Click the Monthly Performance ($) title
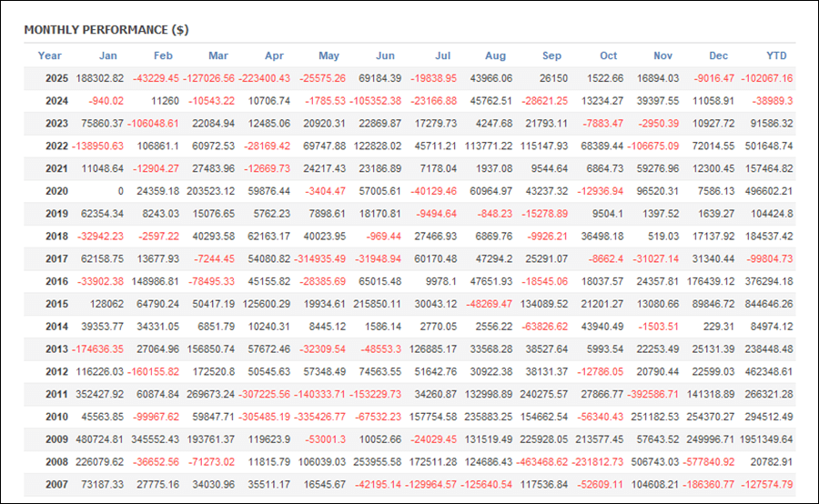This screenshot has width=819, height=504. [106, 29]
